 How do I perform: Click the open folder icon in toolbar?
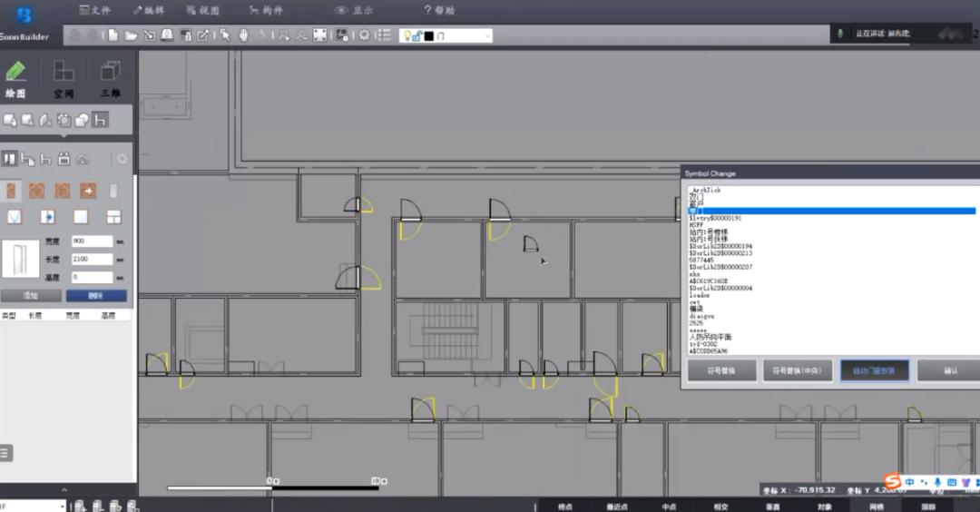coord(131,35)
